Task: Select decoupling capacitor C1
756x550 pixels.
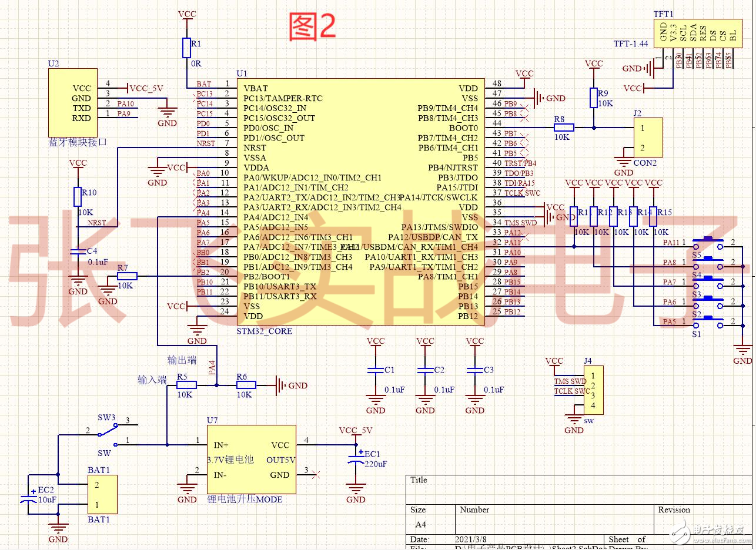Action: point(376,370)
